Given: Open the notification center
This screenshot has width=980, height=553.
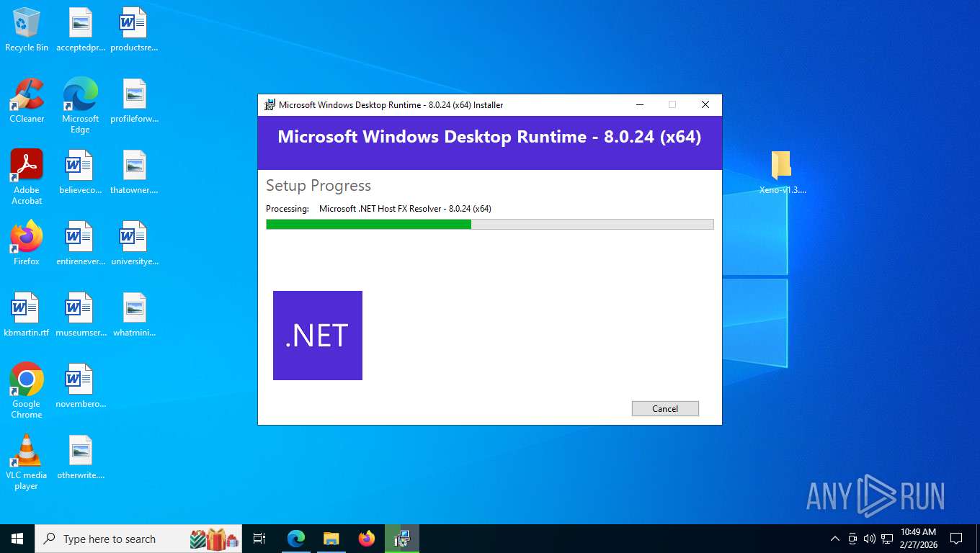Looking at the screenshot, I should click(956, 539).
